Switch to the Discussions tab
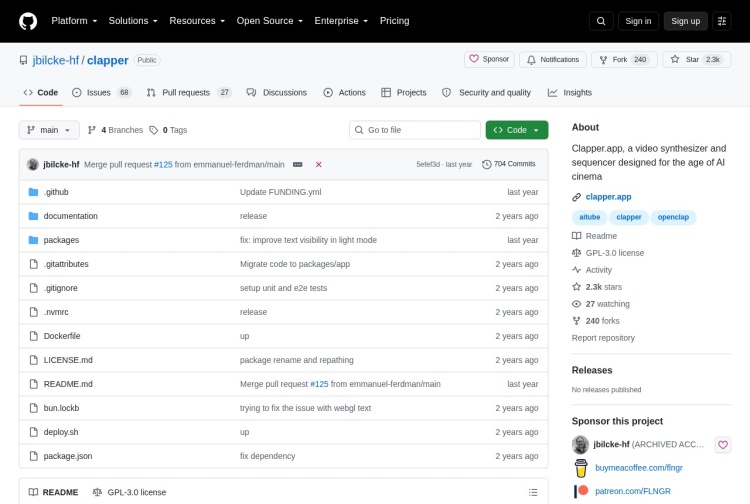 coord(277,92)
